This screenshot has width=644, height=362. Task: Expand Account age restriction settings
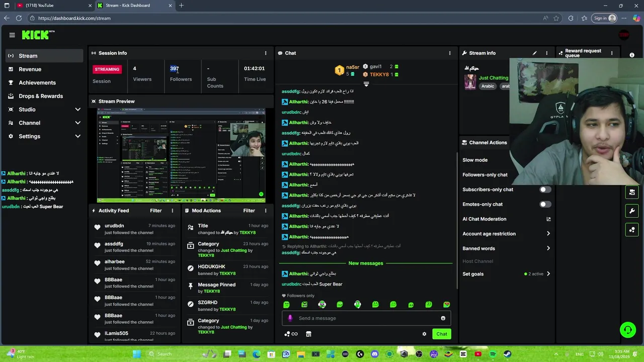pos(548,234)
